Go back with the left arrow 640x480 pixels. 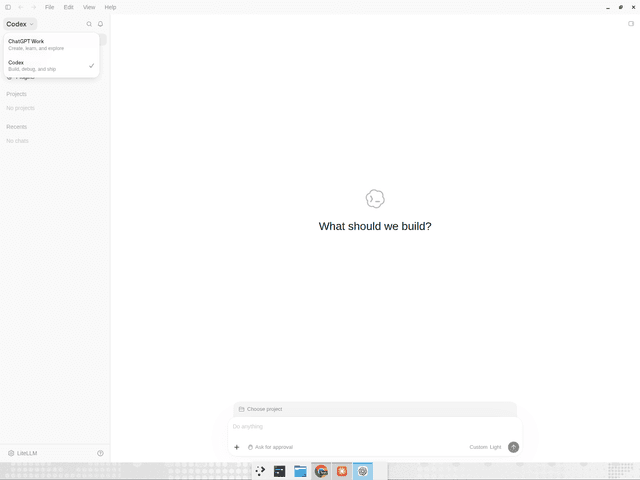point(21,7)
